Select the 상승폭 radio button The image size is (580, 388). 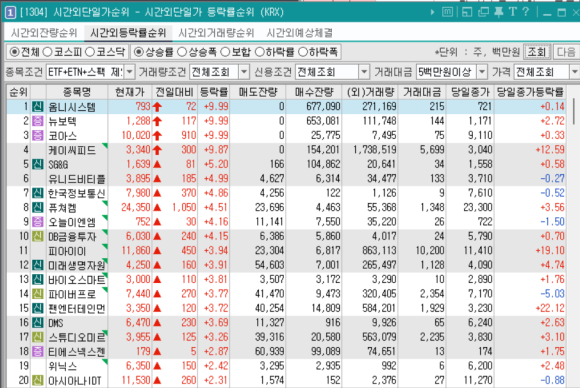click(x=182, y=52)
